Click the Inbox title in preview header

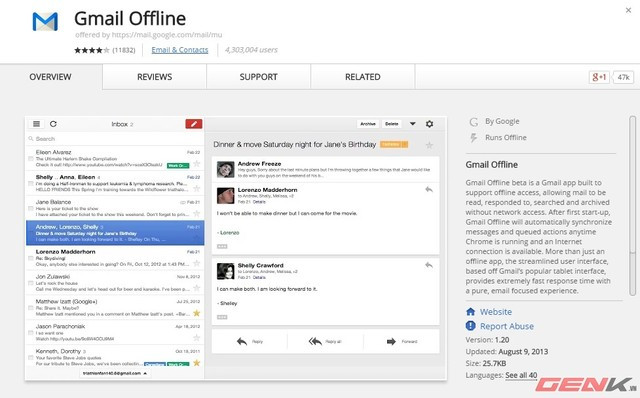tap(120, 124)
